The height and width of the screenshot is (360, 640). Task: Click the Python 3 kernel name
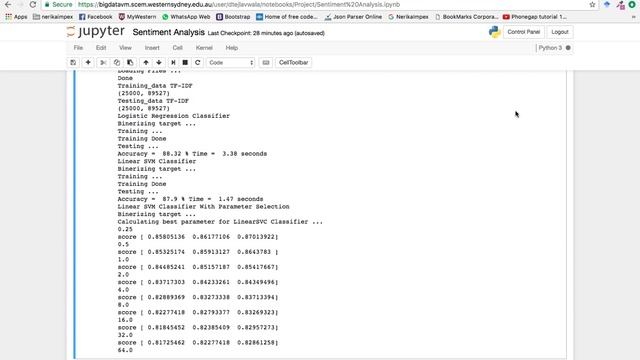coord(550,48)
